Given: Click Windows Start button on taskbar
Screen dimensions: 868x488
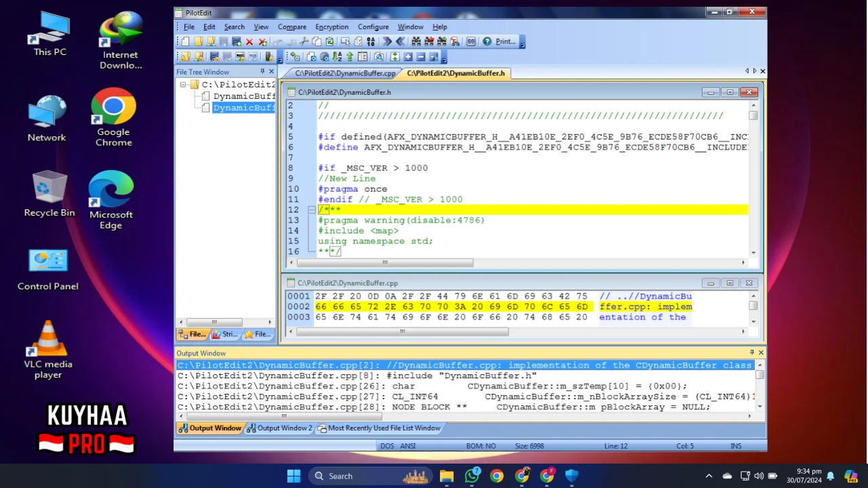Looking at the screenshot, I should pos(294,476).
